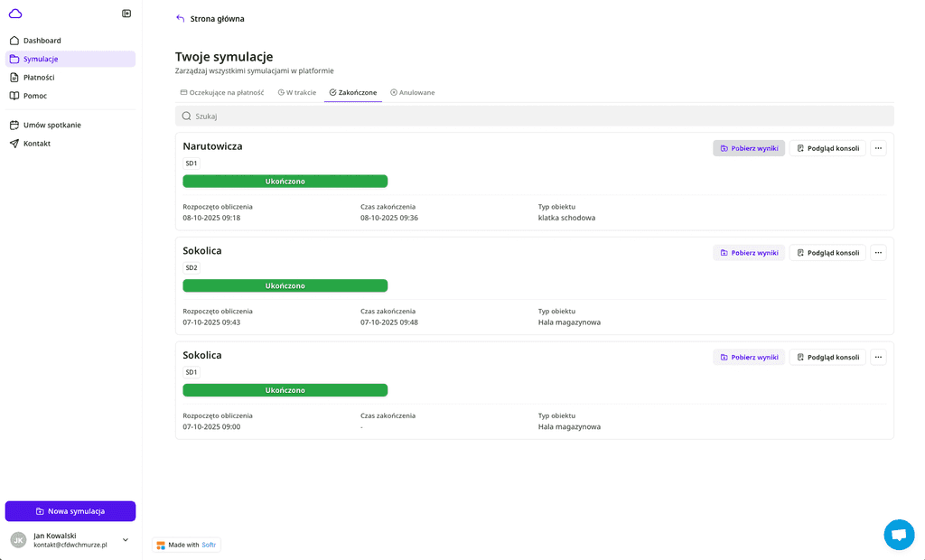Switch to the Anulowane tab
Screen dimensions: 925x560
point(413,92)
